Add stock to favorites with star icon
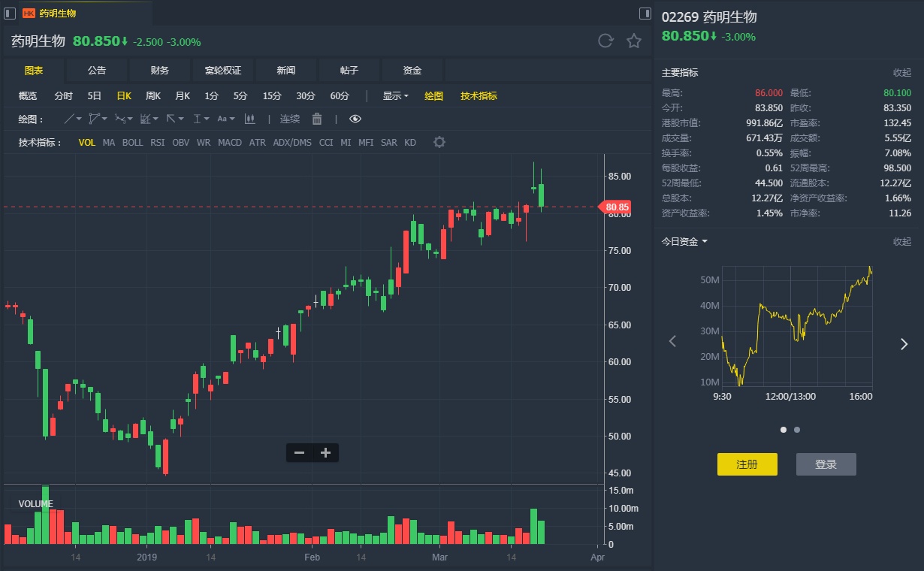This screenshot has height=571, width=924. pos(634,41)
